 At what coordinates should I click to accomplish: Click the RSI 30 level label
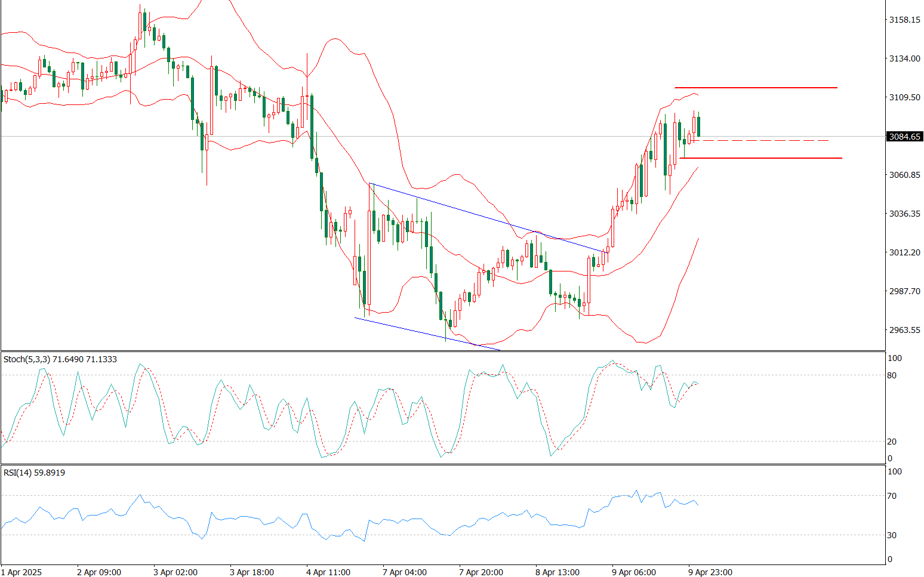point(892,535)
